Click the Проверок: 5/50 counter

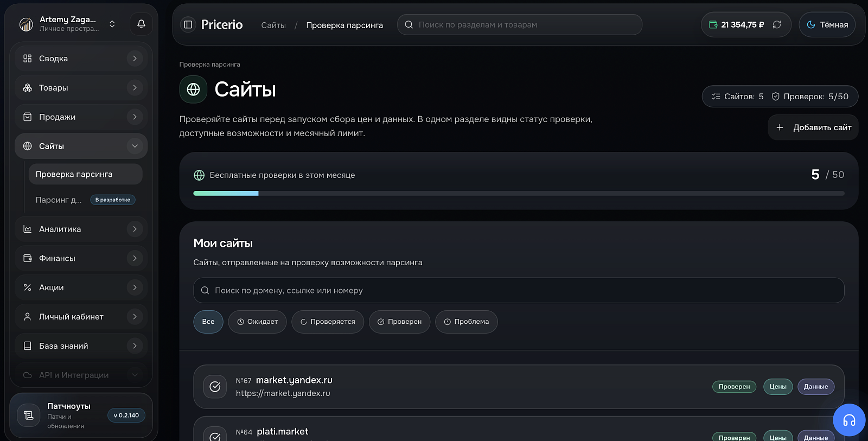[x=810, y=97]
